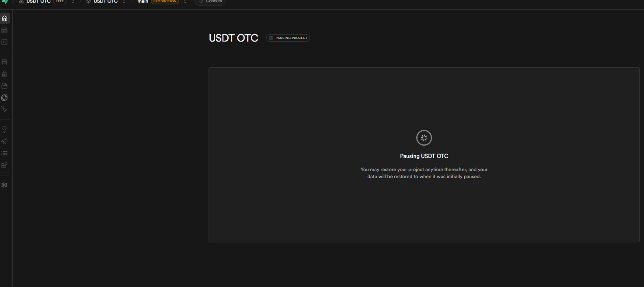Screen dimensions: 644x287
Task: Open Logs list icon in sidebar
Action: coord(4,153)
